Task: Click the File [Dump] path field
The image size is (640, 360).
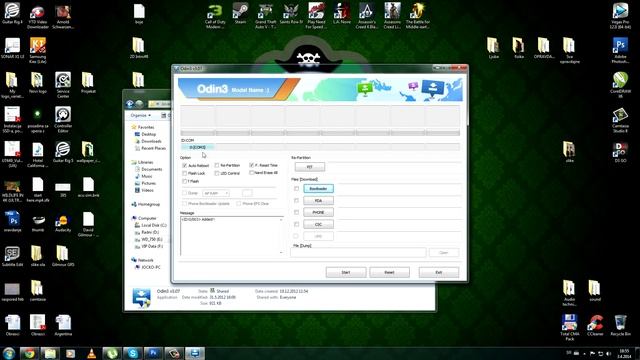Action: pos(358,252)
